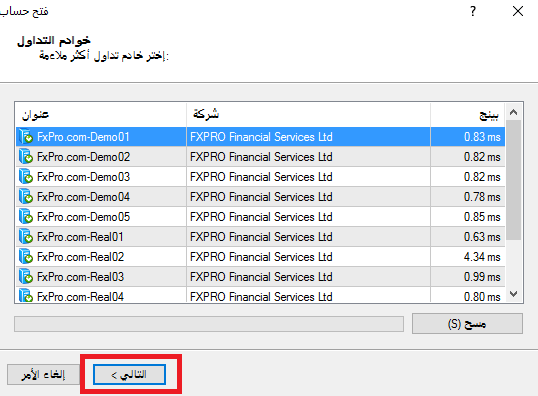
Task: Click the FxPro.com-Demo05 server icon
Action: 26,217
